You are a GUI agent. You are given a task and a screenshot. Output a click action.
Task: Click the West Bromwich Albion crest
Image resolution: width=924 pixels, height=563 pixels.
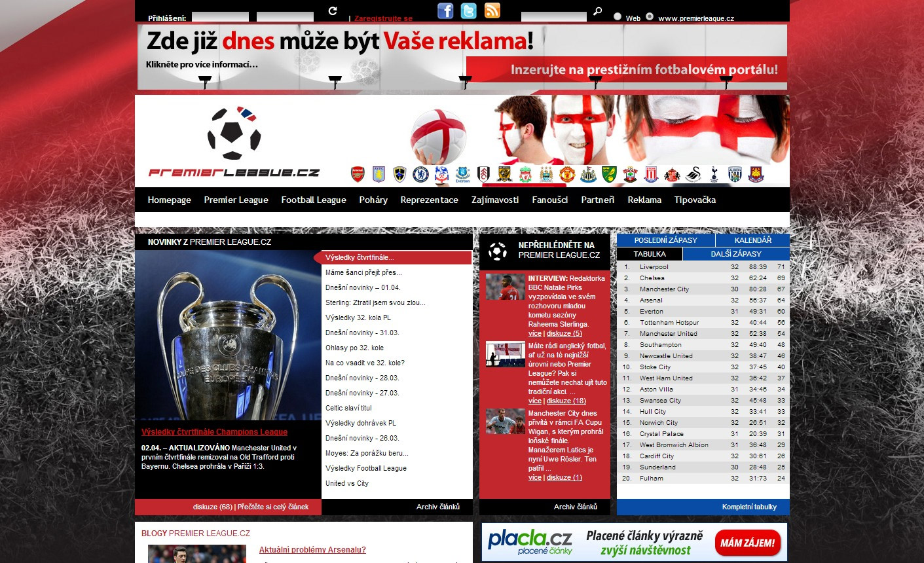735,174
